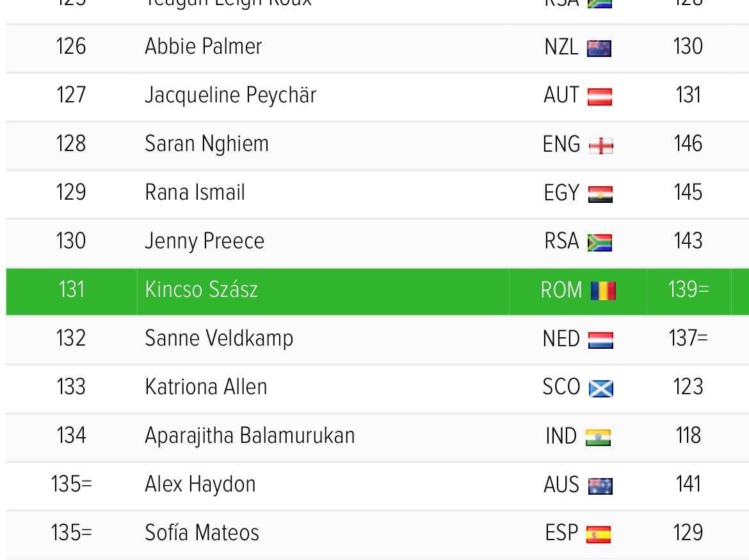Open Abbie Palmer's player profile
The height and width of the screenshot is (560, 749).
[203, 47]
